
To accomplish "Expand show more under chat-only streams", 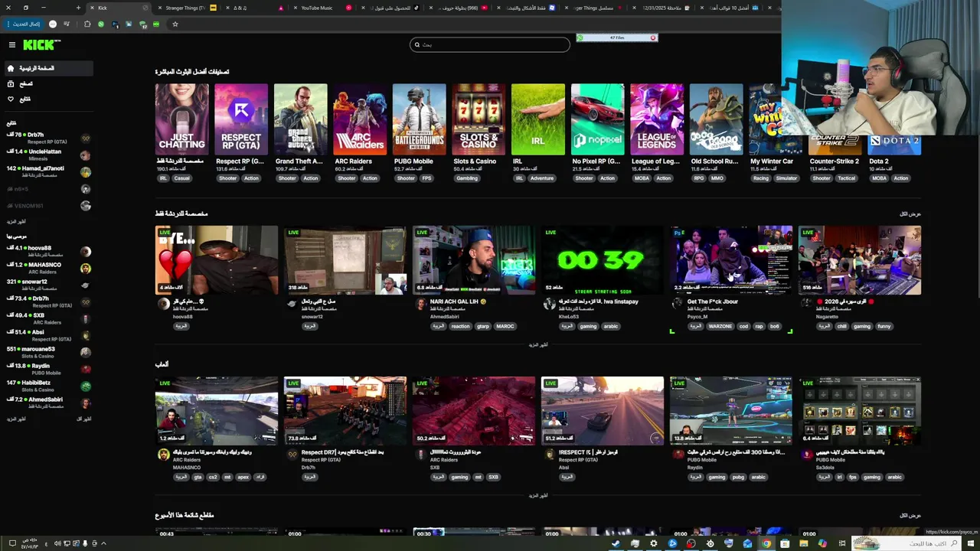I will [x=538, y=344].
